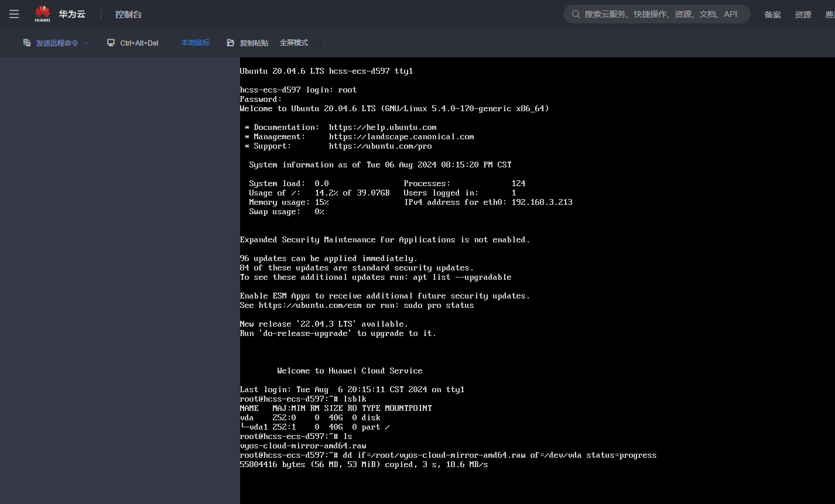Open the 资源 menu item
This screenshot has height=504, width=835.
pos(803,15)
